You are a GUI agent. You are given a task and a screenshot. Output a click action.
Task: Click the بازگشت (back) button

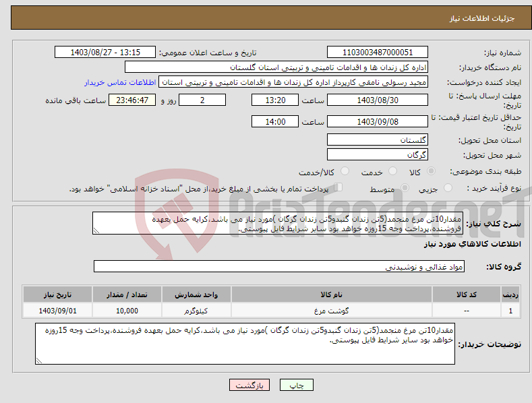tap(249, 385)
